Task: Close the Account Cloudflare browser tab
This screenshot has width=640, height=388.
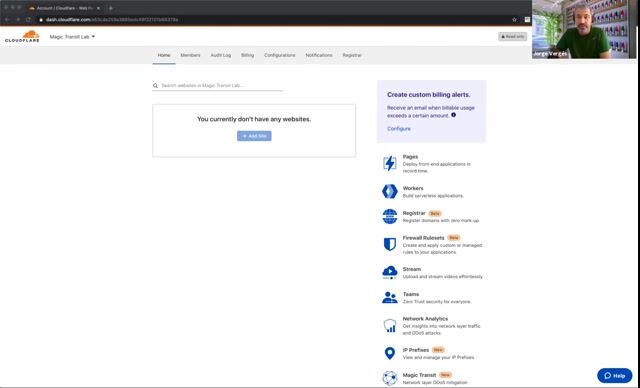Action: tap(98, 8)
